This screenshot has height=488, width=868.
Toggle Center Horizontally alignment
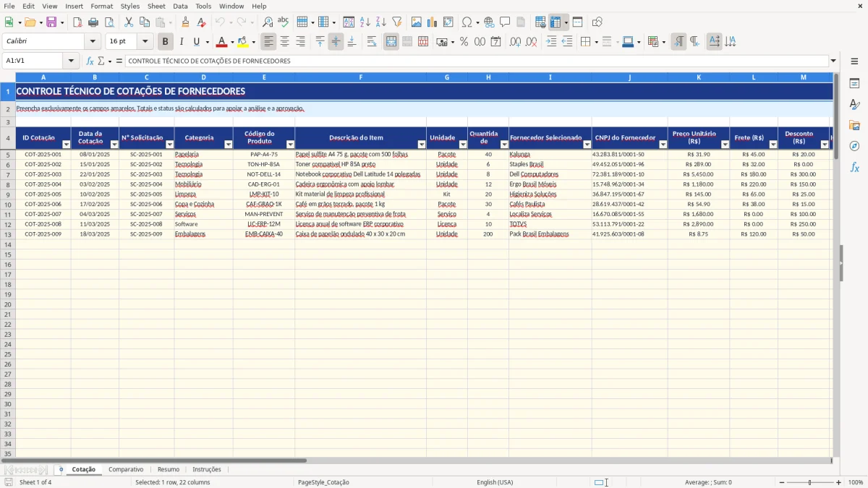click(285, 42)
